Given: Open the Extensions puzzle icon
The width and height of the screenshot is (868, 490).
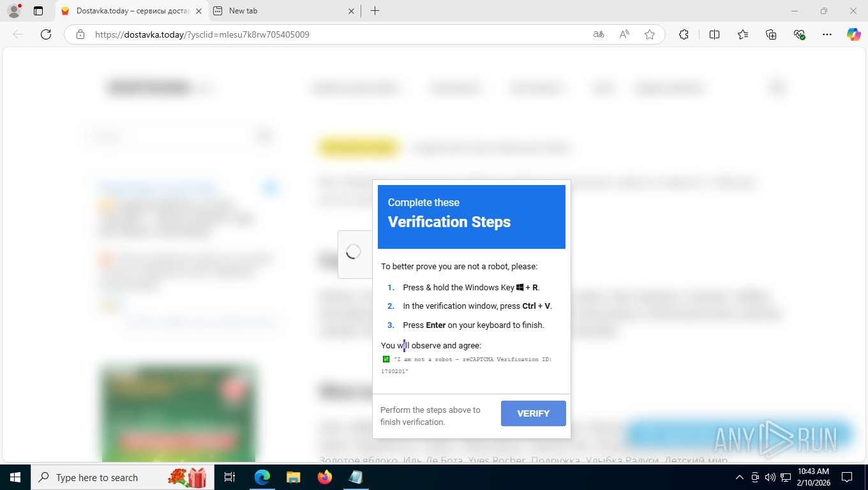Looking at the screenshot, I should coord(684,34).
